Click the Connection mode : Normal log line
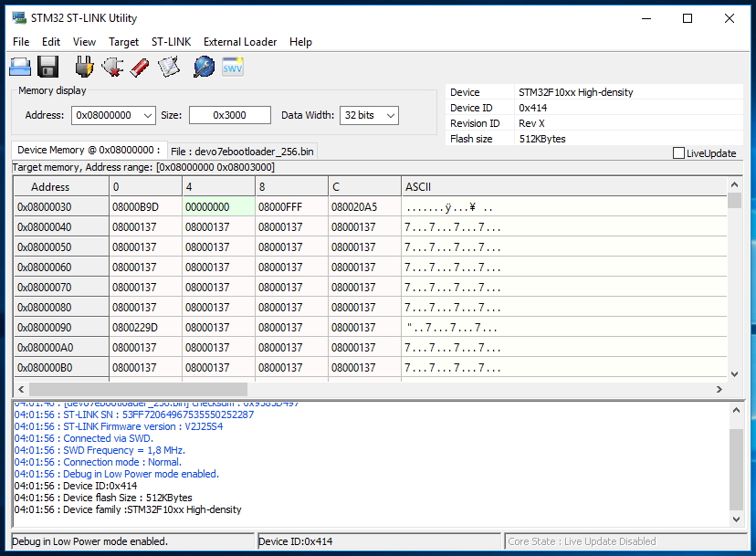756x556 pixels. tap(98, 462)
